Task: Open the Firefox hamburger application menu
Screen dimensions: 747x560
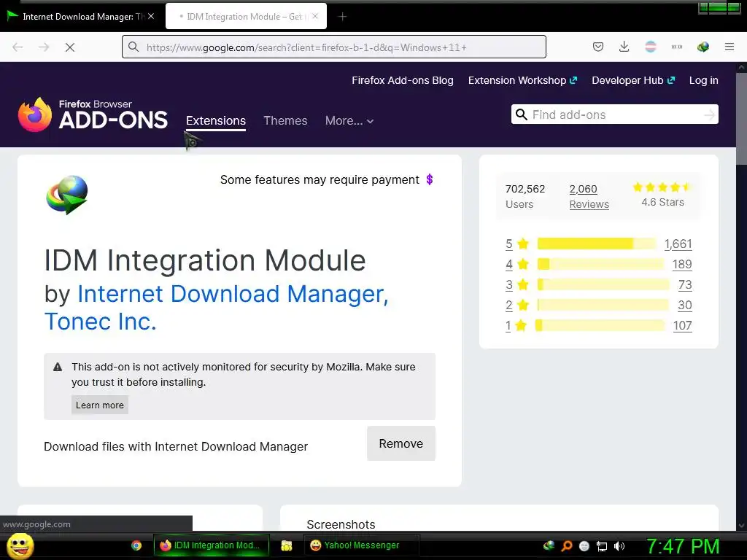Action: [x=729, y=47]
